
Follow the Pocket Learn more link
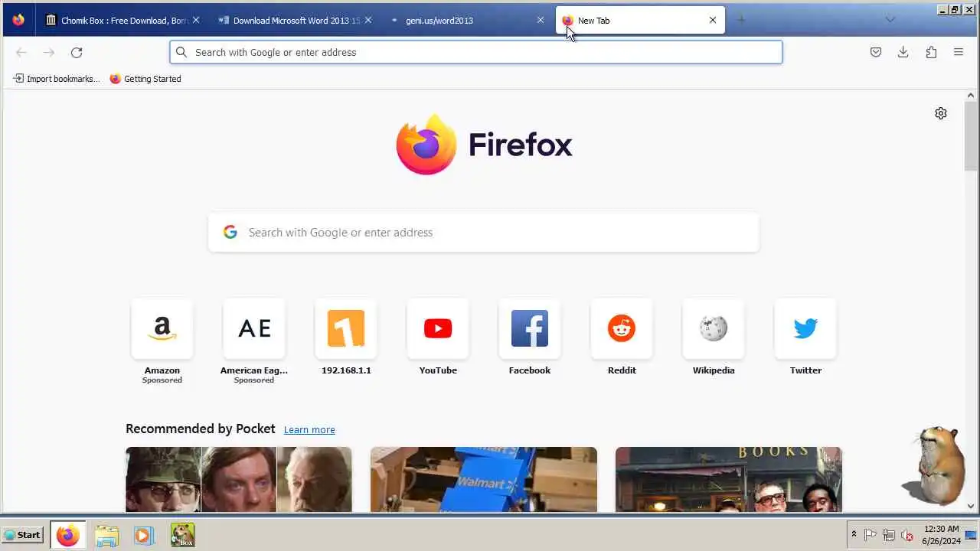pyautogui.click(x=309, y=430)
